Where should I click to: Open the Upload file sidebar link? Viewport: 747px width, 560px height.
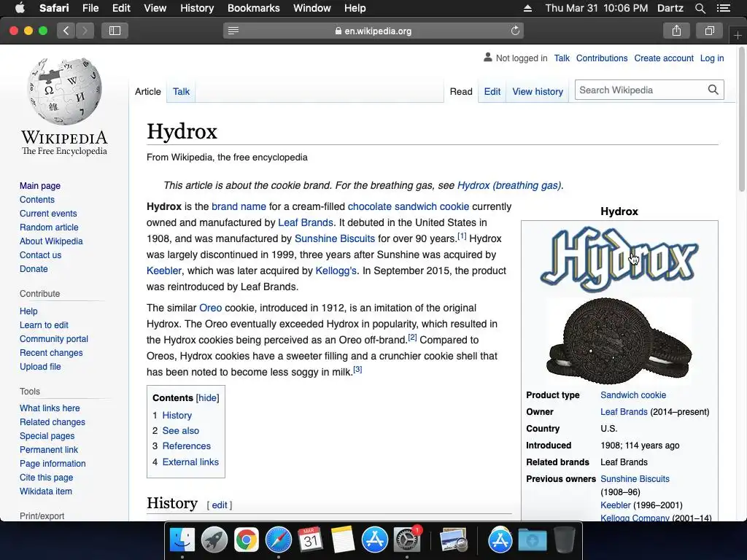click(x=40, y=366)
